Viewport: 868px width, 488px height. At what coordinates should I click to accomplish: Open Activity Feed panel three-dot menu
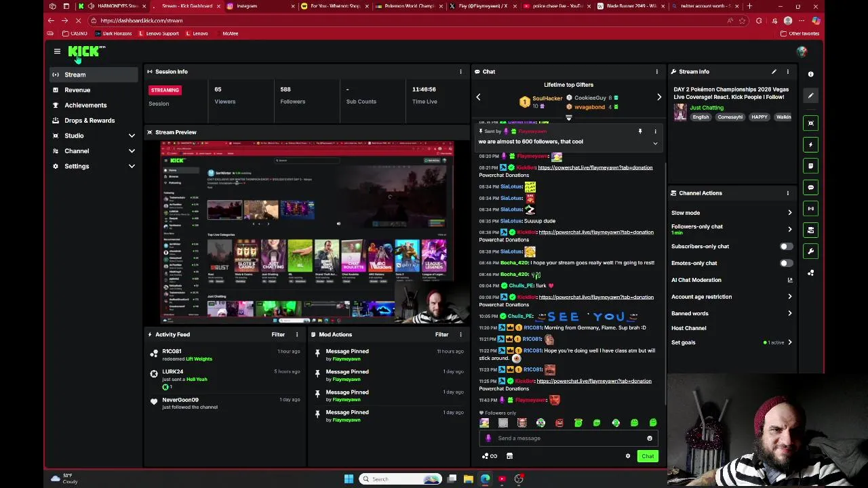(296, 334)
